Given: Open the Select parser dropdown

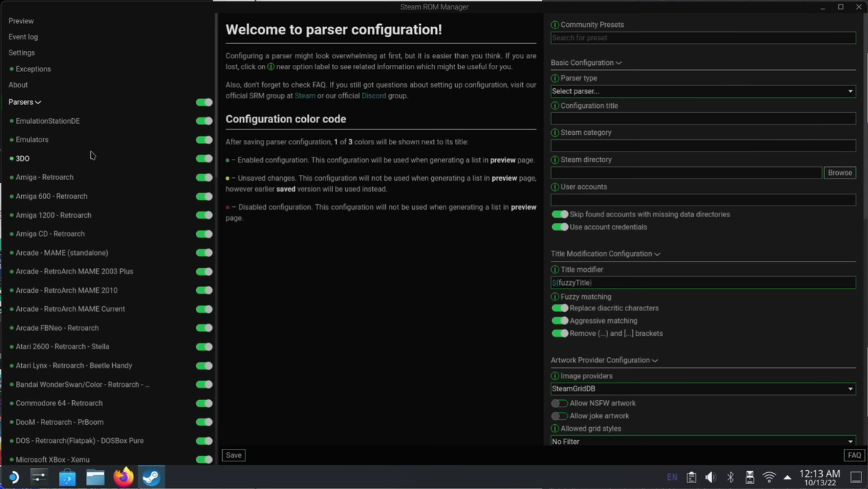Looking at the screenshot, I should point(703,91).
